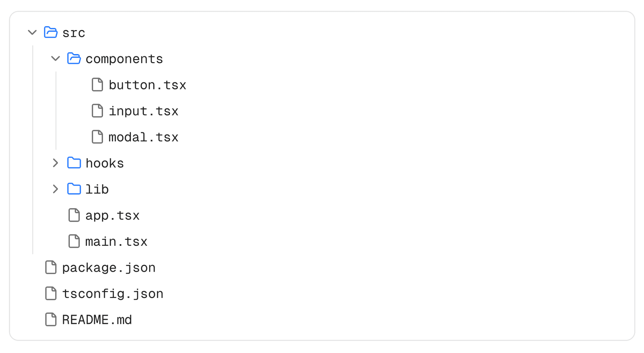The height and width of the screenshot is (353, 644).
Task: Select modal.tsx in the tree
Action: [143, 137]
